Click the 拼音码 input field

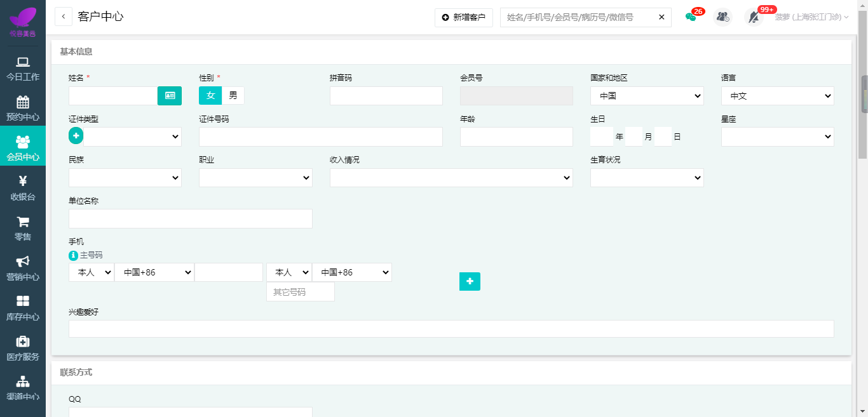386,96
